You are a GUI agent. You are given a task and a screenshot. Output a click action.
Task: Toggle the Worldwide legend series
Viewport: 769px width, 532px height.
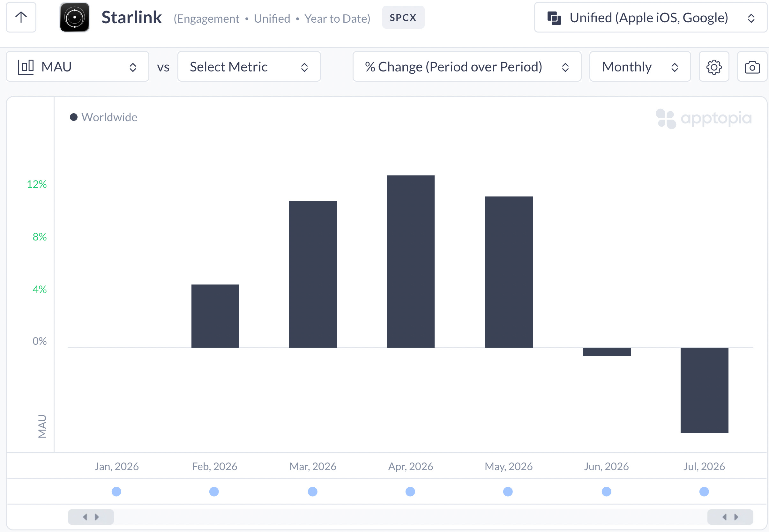[104, 117]
